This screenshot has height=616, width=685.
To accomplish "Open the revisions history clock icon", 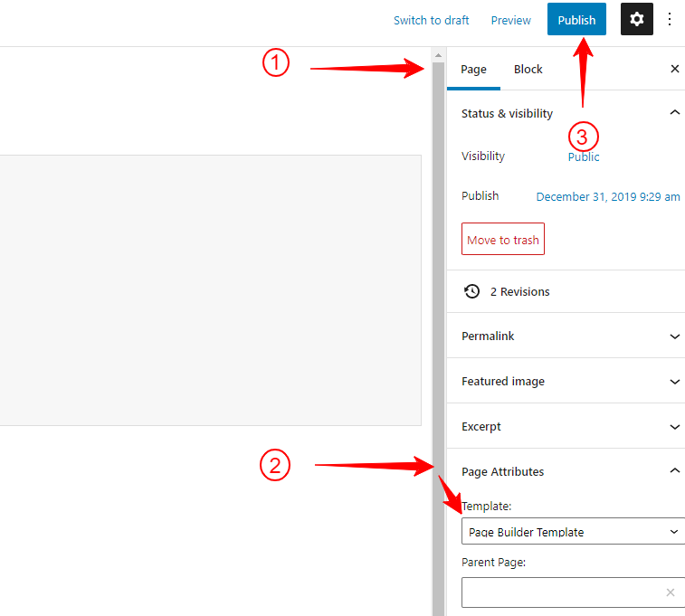I will click(471, 291).
